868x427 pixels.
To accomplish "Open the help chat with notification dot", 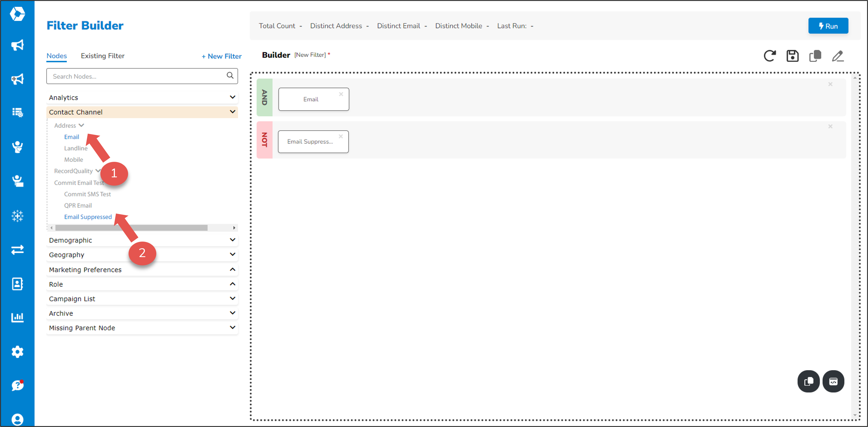I will (18, 386).
